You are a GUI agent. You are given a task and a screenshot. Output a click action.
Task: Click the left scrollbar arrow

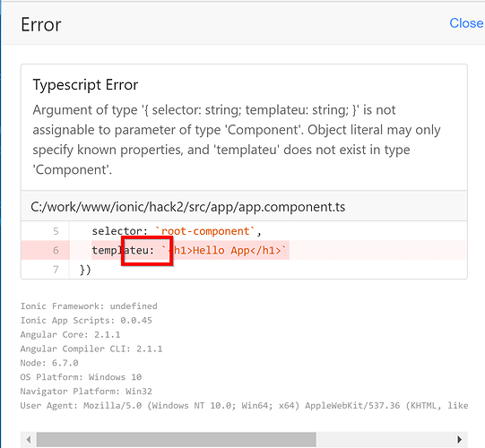coord(29,439)
